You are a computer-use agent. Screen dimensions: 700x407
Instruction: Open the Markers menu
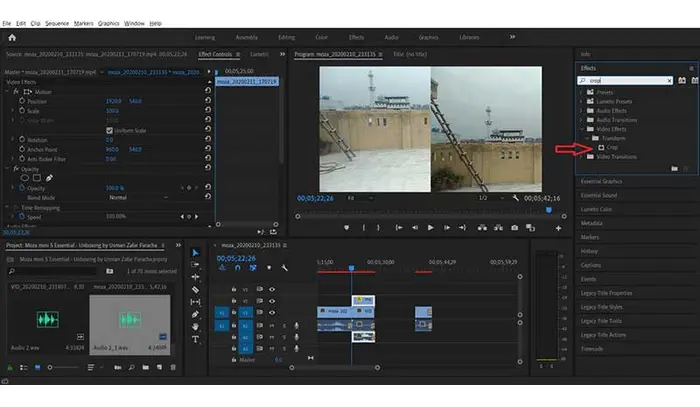point(83,23)
